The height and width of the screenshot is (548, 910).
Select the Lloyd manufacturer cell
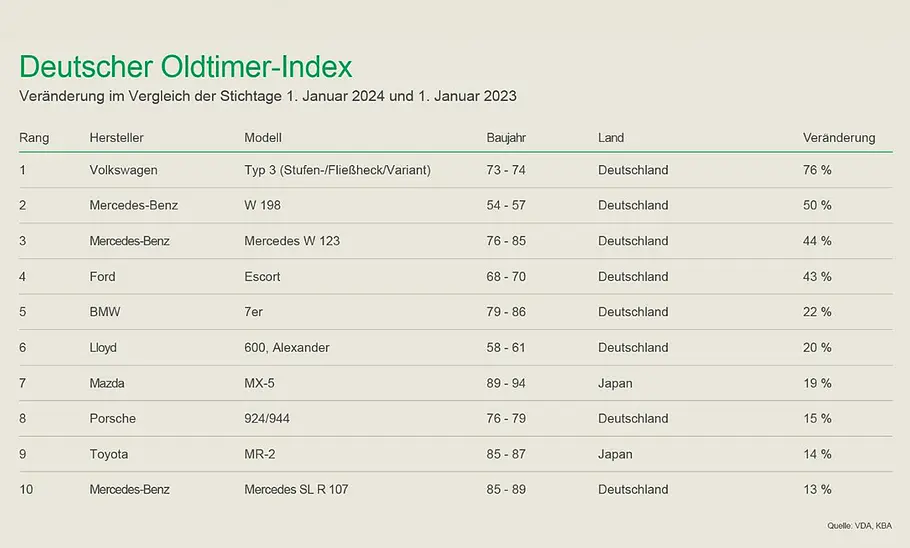(x=103, y=348)
